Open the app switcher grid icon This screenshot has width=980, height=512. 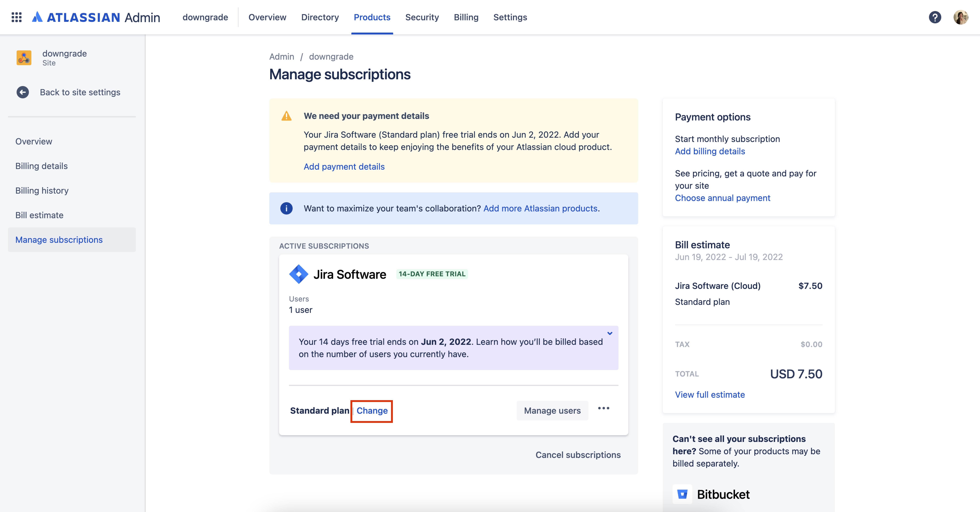(x=16, y=17)
